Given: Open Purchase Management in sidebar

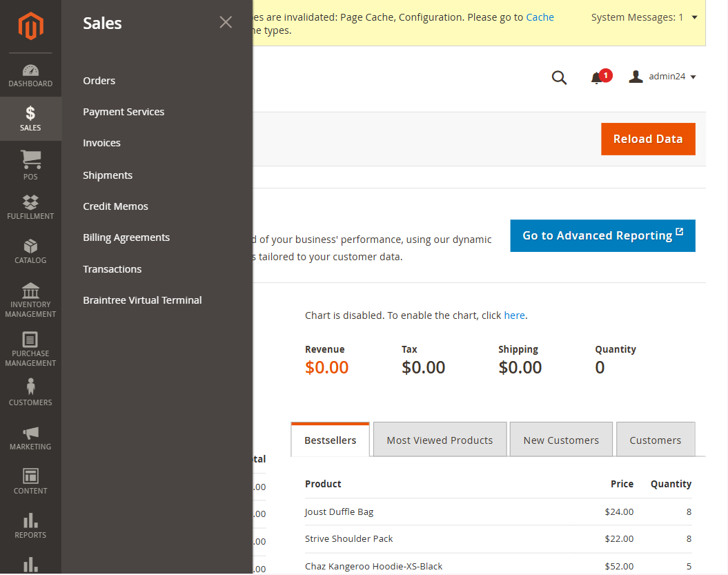Looking at the screenshot, I should tap(30, 349).
